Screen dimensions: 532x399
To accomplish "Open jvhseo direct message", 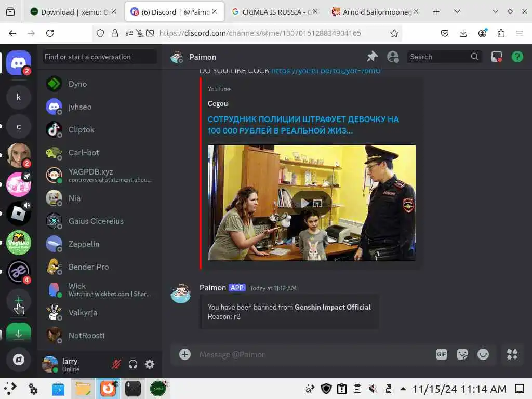I will point(100,107).
